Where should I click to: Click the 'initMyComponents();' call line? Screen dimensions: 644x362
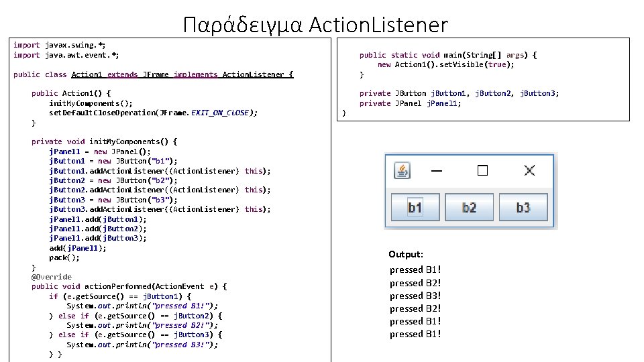coord(91,103)
